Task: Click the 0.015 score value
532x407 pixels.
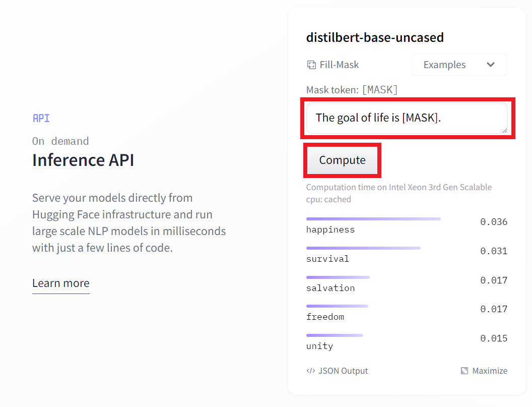Action: point(494,338)
